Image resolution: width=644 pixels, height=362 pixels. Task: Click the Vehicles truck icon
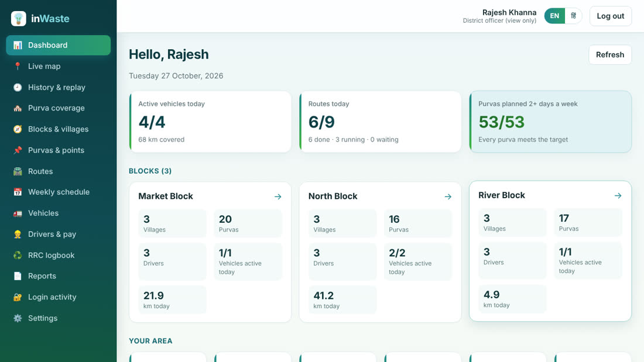(x=17, y=213)
